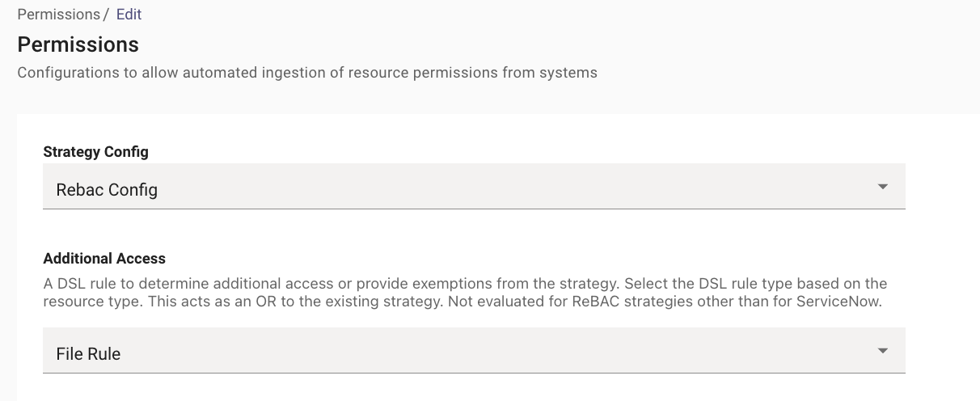This screenshot has height=401, width=980.
Task: Click the DSL rule description paragraph
Action: (465, 292)
